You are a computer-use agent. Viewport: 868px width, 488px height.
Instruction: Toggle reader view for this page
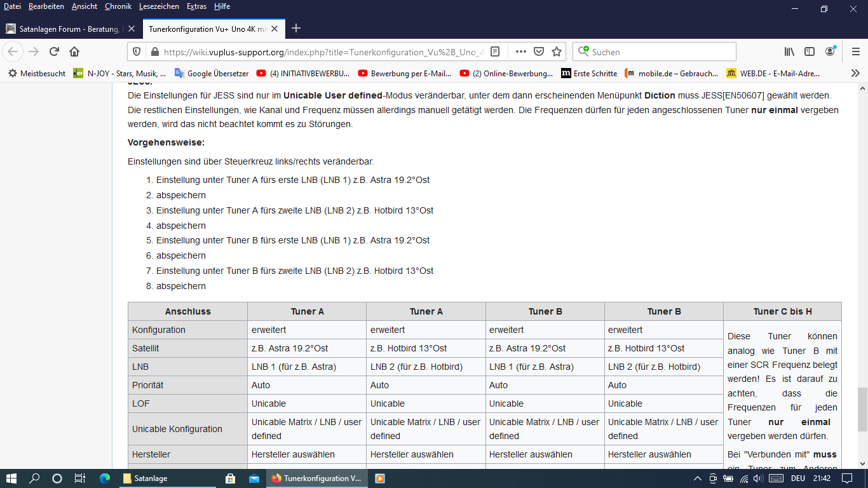pos(495,51)
